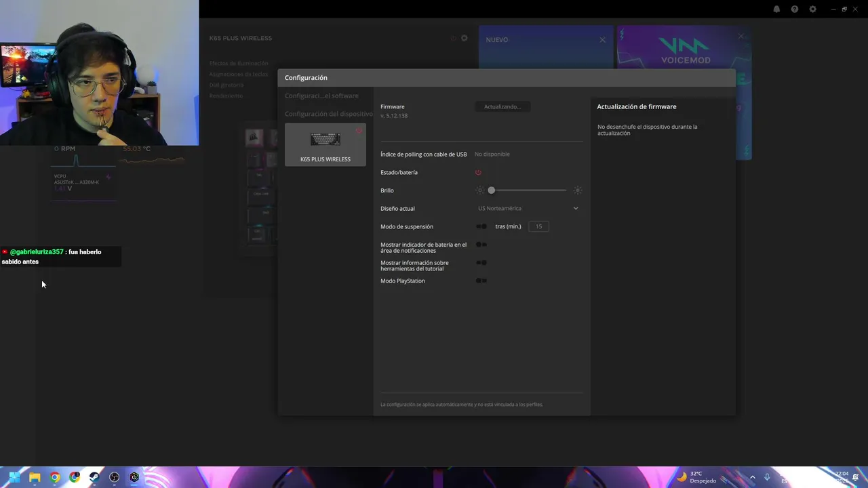Click the gear icon beside K65 PLUS WIRELESS header

click(x=465, y=38)
